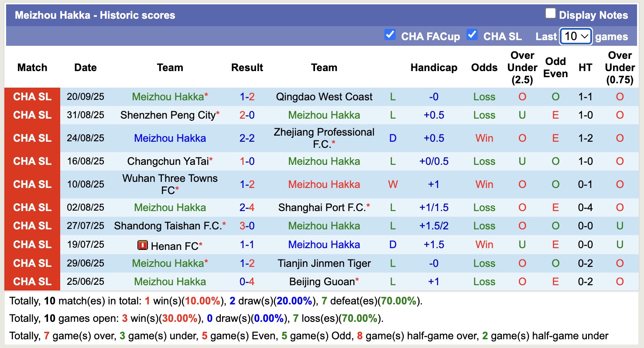Open the Tianjin Jinmen Tiger team page
This screenshot has height=348, width=644.
[323, 263]
